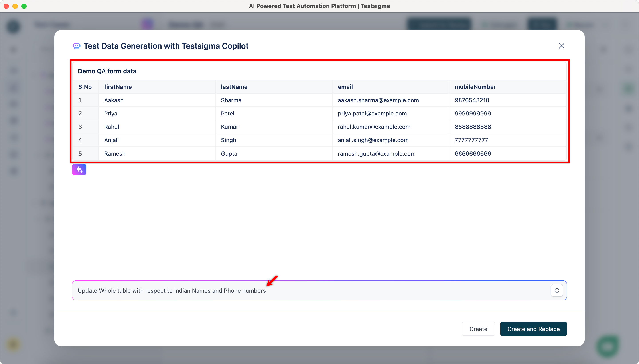639x364 pixels.
Task: Click the regenerate refresh icon in the prompt field
Action: point(557,290)
